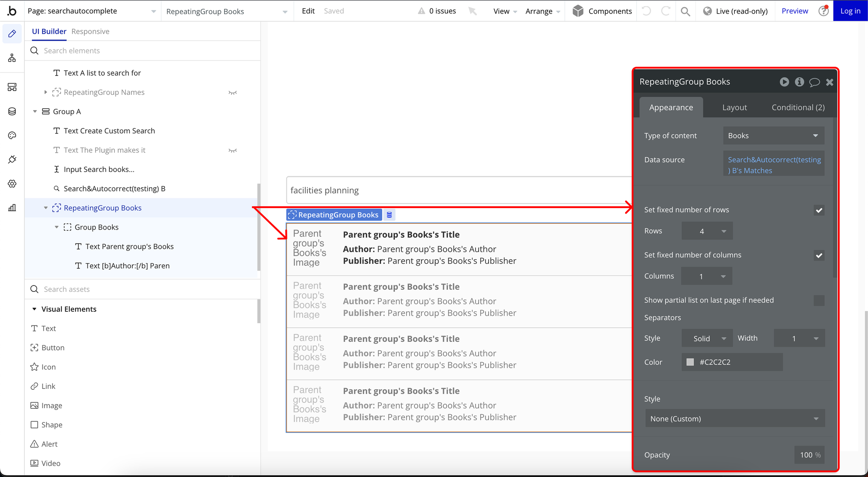Click the info icon in property editor header
868x477 pixels.
(799, 82)
